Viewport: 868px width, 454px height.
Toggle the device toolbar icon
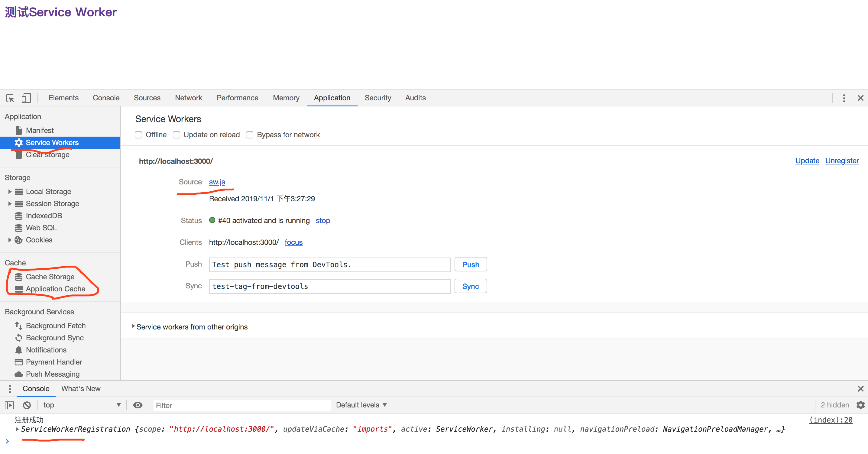(26, 98)
